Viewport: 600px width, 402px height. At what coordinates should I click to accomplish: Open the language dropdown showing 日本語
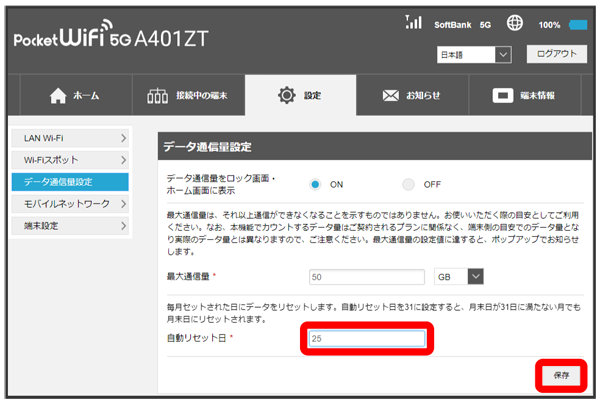474,54
